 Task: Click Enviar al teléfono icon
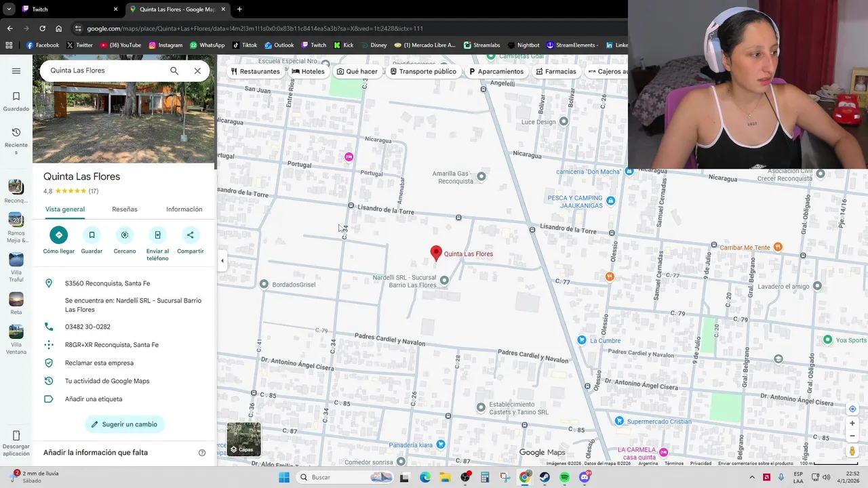157,235
